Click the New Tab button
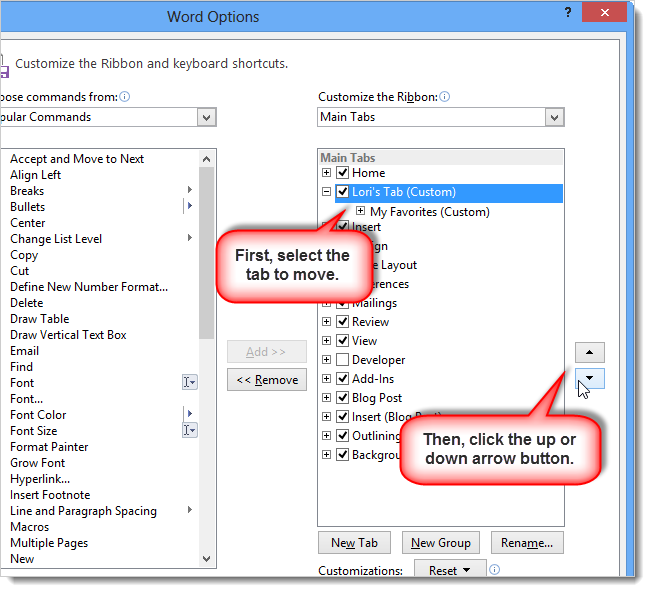This screenshot has height=592, width=650. [354, 543]
